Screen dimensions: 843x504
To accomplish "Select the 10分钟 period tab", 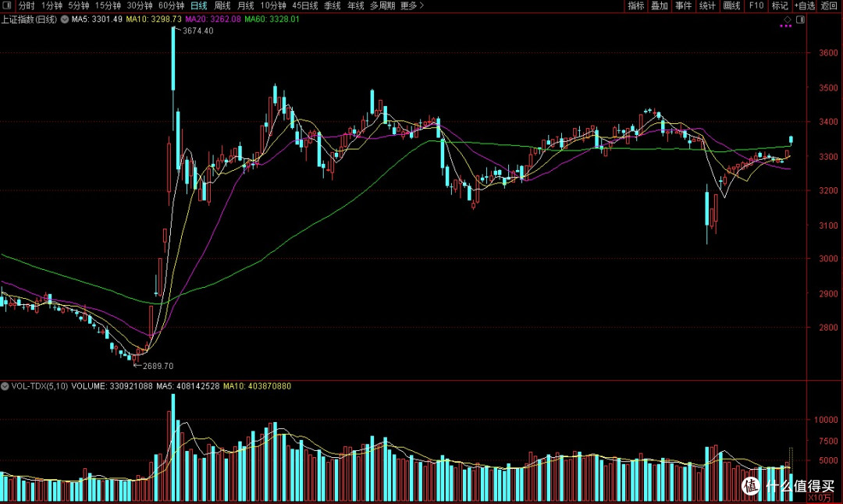I will [273, 5].
